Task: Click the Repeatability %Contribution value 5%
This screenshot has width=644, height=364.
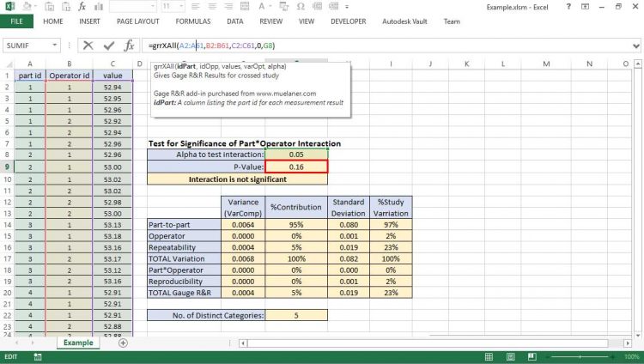Action: pyautogui.click(x=296, y=247)
